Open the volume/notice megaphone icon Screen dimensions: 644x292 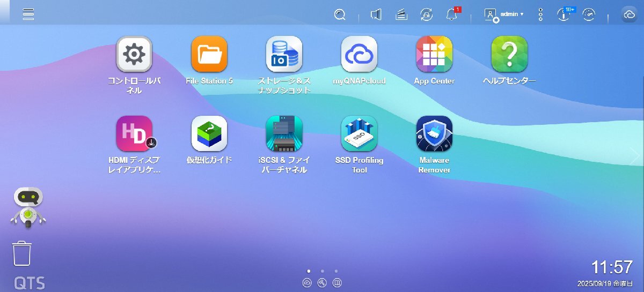click(376, 15)
